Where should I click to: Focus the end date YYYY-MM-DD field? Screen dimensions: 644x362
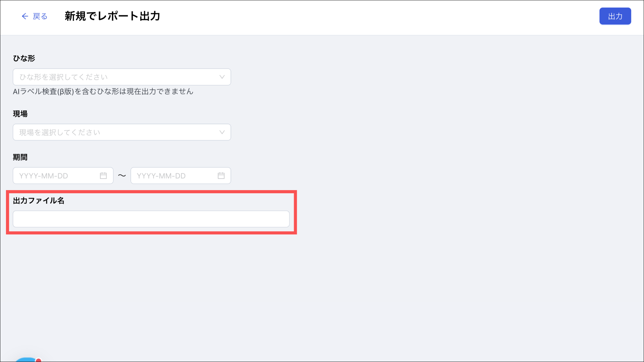point(180,176)
